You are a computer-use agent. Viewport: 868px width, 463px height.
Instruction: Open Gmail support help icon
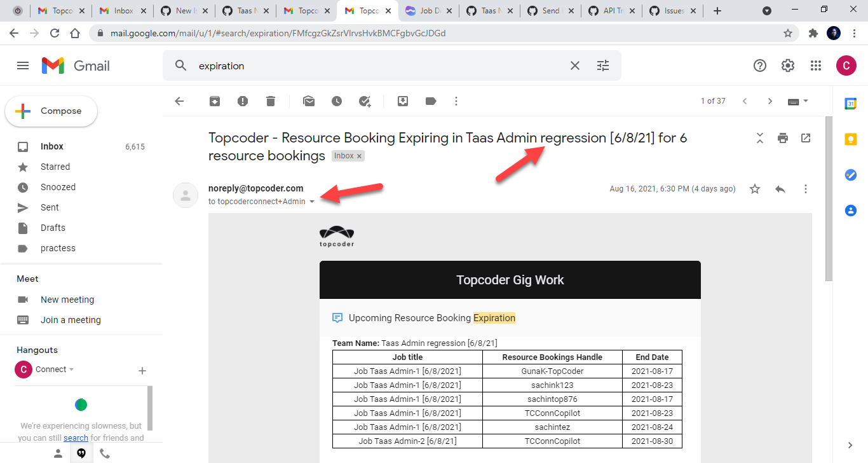click(x=760, y=66)
